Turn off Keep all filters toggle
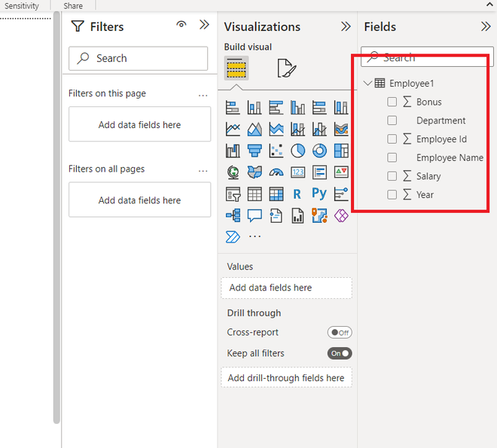The width and height of the screenshot is (497, 448). coord(340,353)
